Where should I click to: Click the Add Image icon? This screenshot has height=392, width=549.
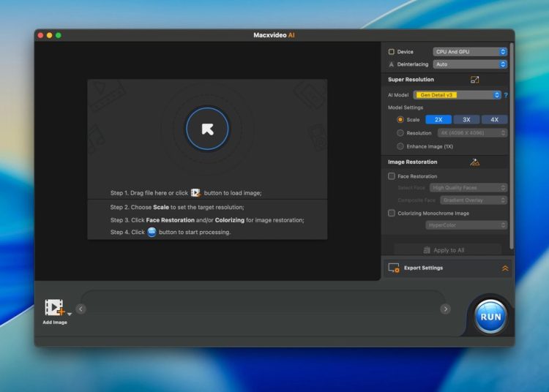54,307
